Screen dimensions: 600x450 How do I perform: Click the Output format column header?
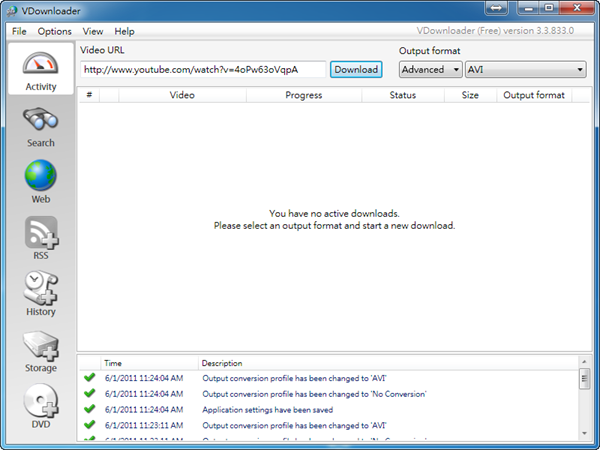tap(534, 95)
